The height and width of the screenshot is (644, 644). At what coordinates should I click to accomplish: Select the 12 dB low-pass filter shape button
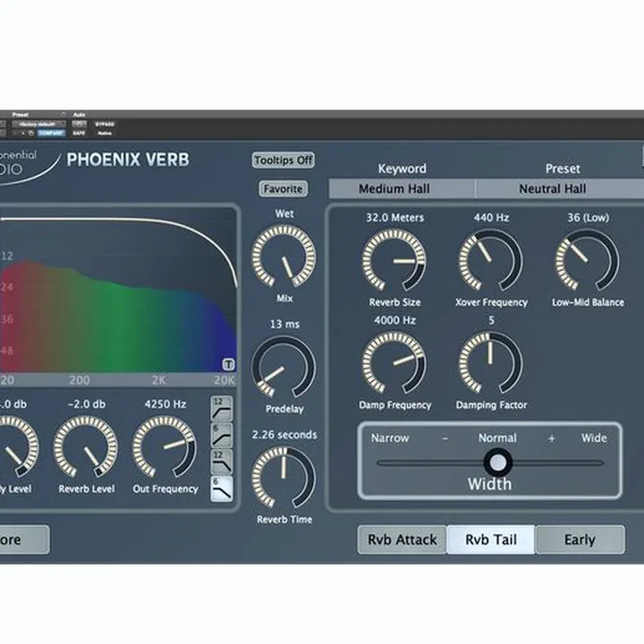[222, 462]
